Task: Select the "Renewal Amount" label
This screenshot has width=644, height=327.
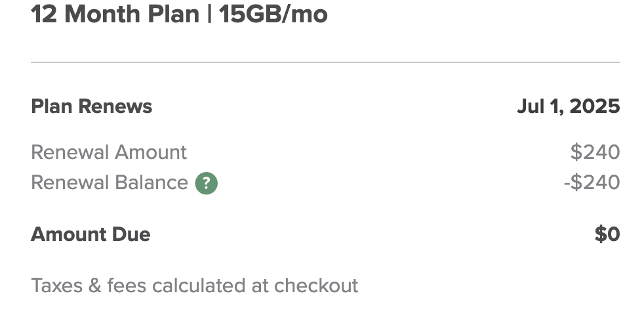Action: 109,152
